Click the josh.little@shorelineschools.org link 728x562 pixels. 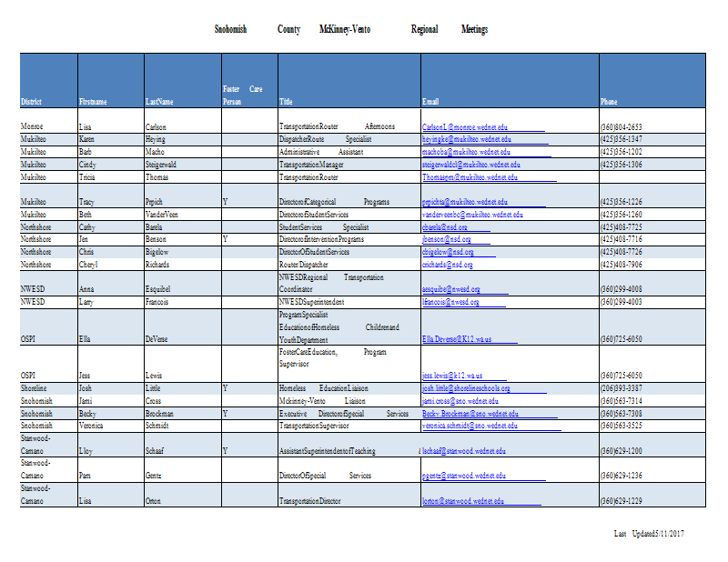tap(466, 388)
